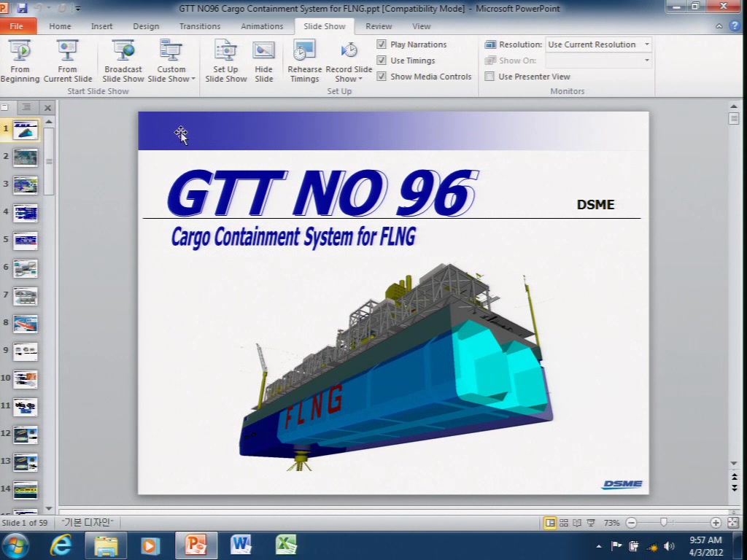Click the DSME text on slide
This screenshot has width=747, height=560.
(595, 204)
